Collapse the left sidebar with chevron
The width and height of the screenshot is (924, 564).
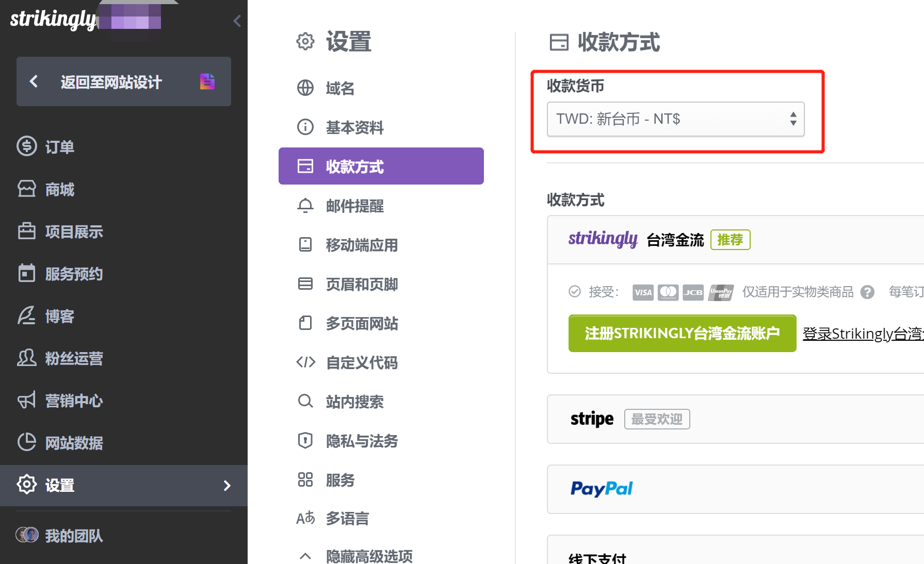tap(237, 21)
